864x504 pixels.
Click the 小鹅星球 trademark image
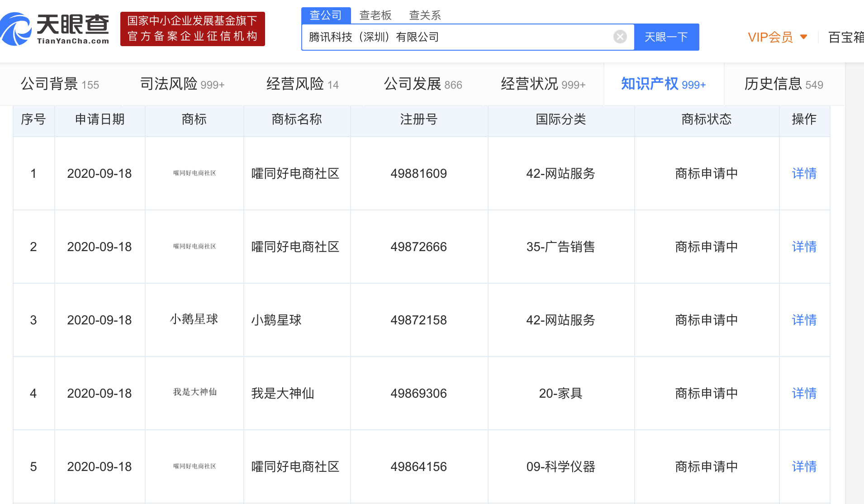pos(194,319)
